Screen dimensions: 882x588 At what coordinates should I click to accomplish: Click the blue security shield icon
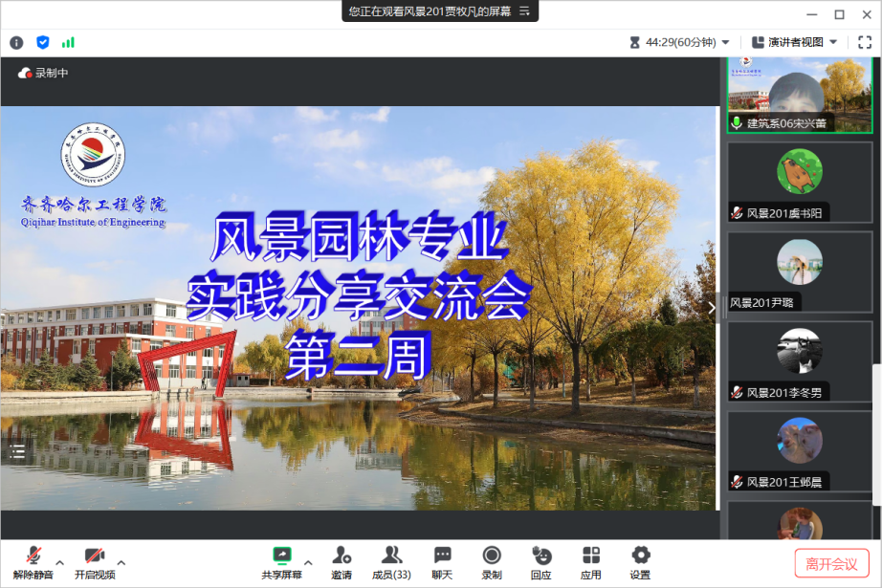tap(43, 42)
